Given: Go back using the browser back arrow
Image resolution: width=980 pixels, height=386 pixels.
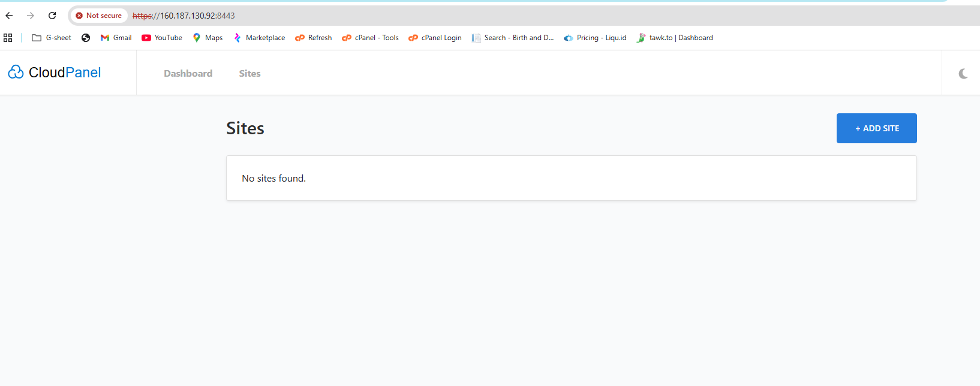Looking at the screenshot, I should (9, 16).
